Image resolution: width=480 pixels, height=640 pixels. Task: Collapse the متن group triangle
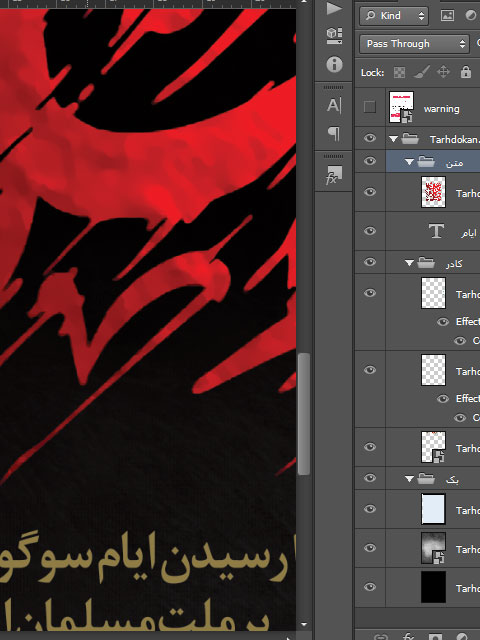(409, 162)
